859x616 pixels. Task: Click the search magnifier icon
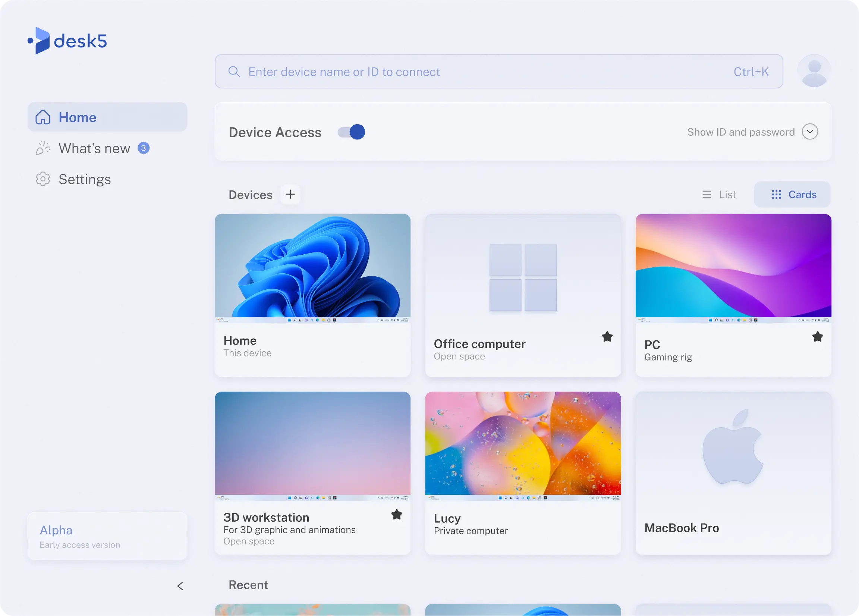234,72
